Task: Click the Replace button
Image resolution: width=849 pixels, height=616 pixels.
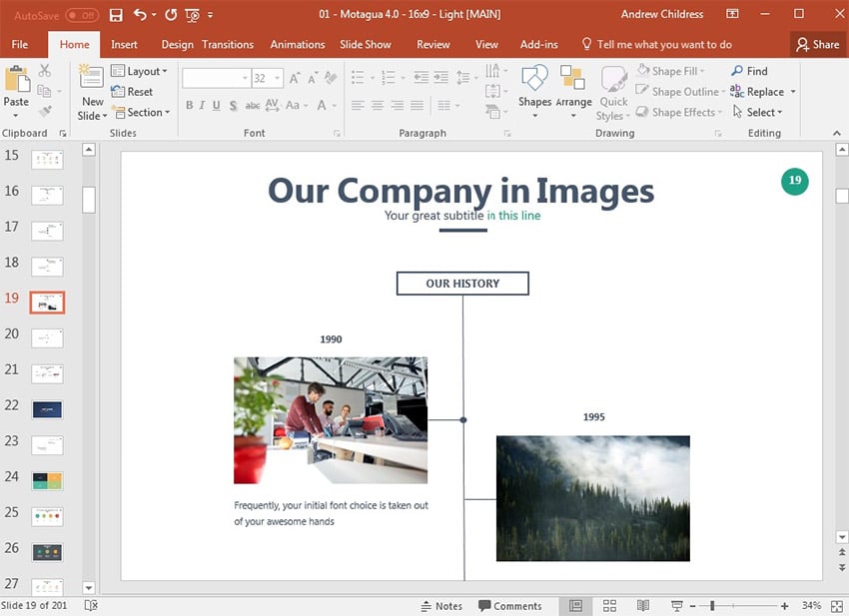Action: coord(757,92)
